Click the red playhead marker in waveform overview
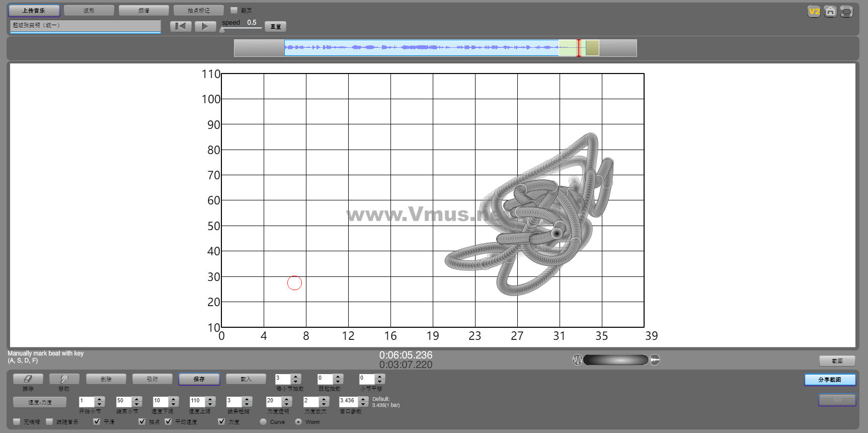Screen dimensions: 868x433 point(579,48)
